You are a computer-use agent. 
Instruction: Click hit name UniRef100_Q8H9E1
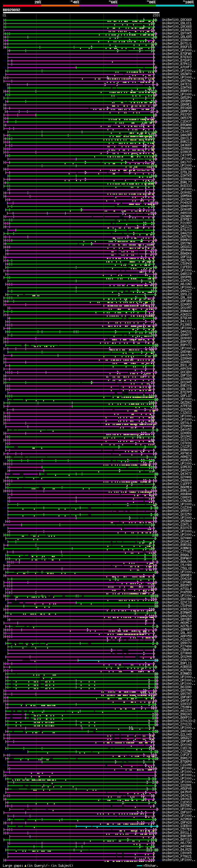point(176,104)
